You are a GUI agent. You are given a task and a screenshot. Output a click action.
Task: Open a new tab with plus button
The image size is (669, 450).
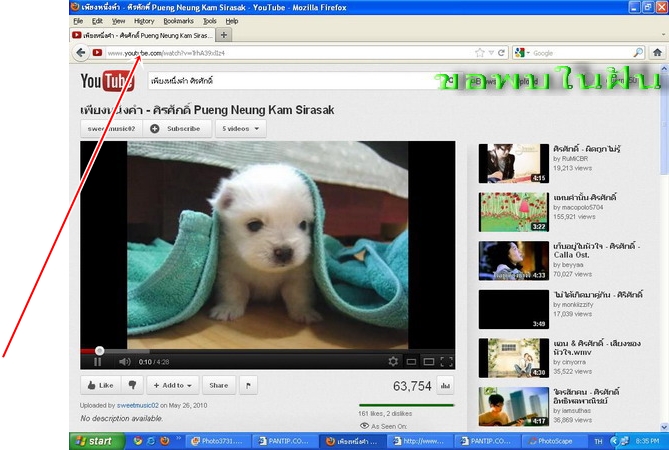point(224,35)
